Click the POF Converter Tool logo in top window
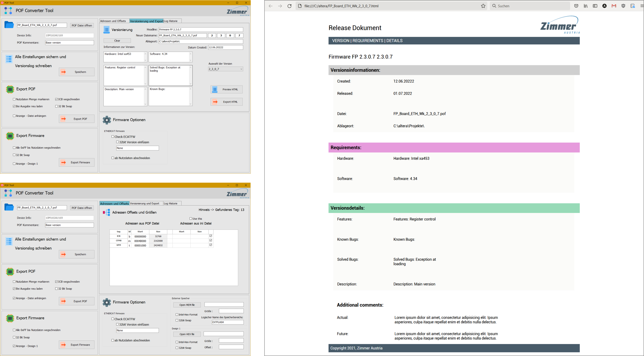Viewport: 644px width, 356px height. coord(8,10)
